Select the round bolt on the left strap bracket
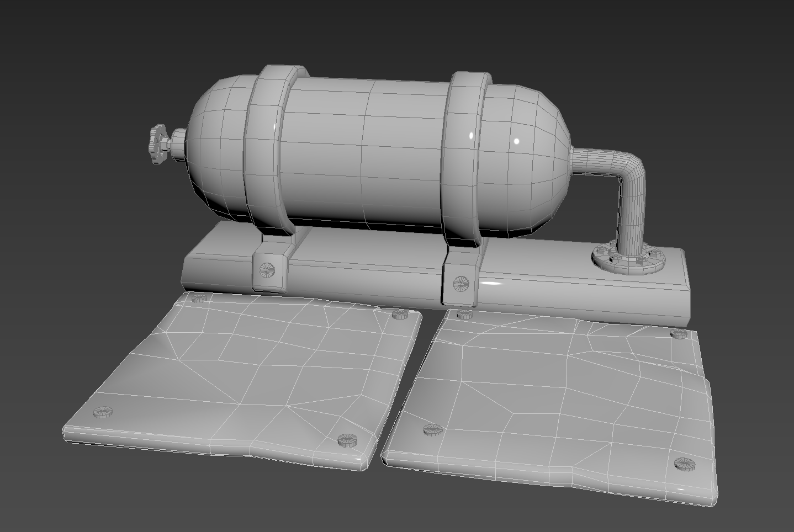The width and height of the screenshot is (794, 532). coord(267,270)
